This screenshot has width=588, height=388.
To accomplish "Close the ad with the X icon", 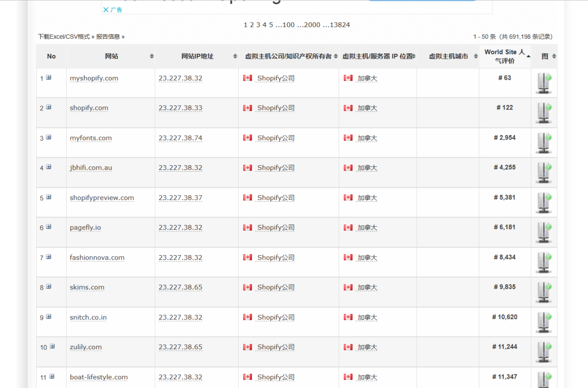I will point(106,10).
